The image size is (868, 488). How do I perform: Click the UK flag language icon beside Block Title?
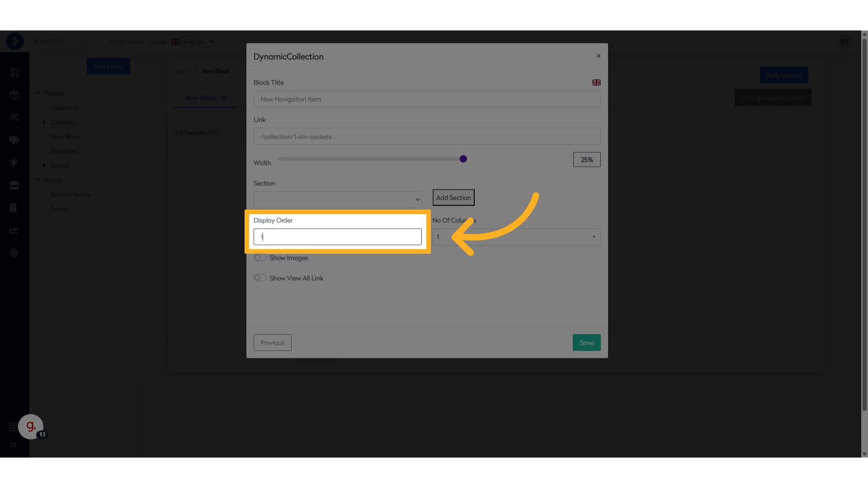tap(596, 83)
